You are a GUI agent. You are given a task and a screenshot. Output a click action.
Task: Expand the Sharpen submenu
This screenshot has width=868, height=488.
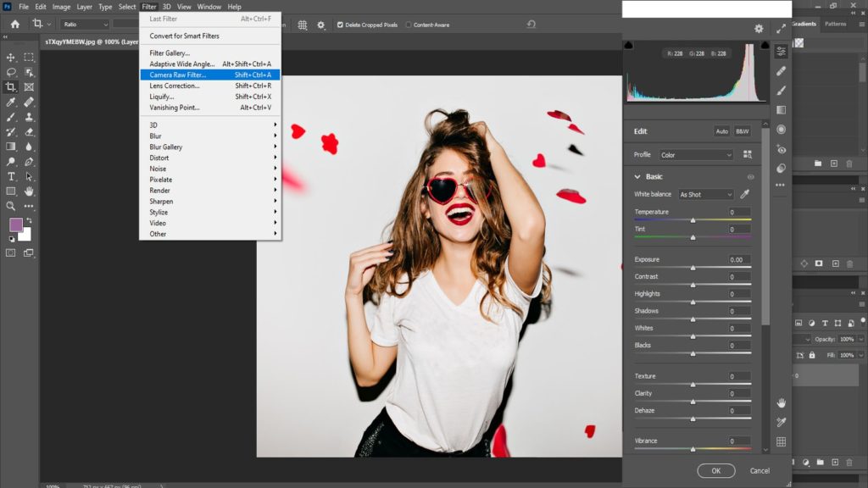pyautogui.click(x=210, y=202)
